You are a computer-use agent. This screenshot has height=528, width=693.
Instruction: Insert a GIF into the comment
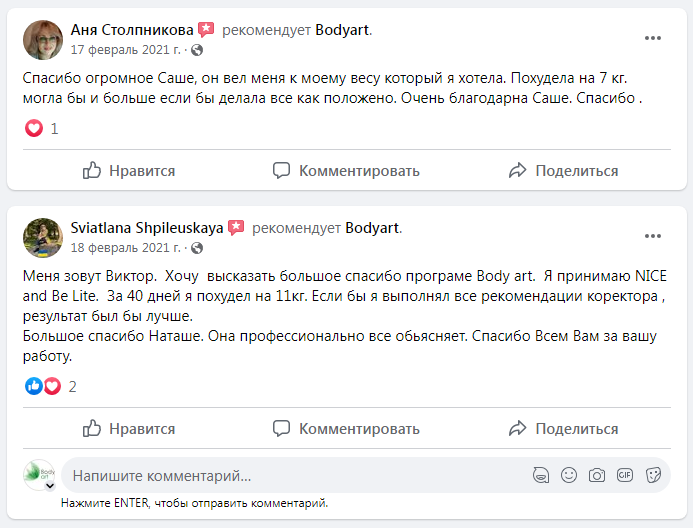coord(625,475)
